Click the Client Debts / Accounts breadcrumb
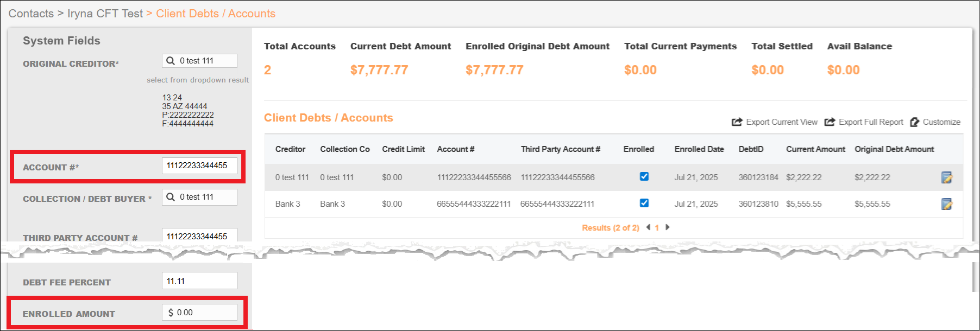Viewport: 980px width, 331px height. click(216, 14)
